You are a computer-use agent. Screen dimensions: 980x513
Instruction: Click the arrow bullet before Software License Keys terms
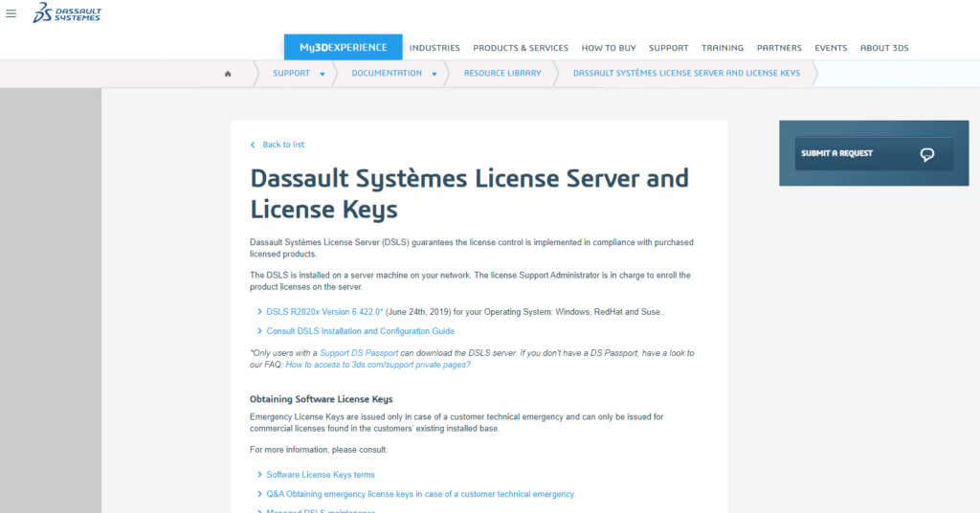coord(259,475)
